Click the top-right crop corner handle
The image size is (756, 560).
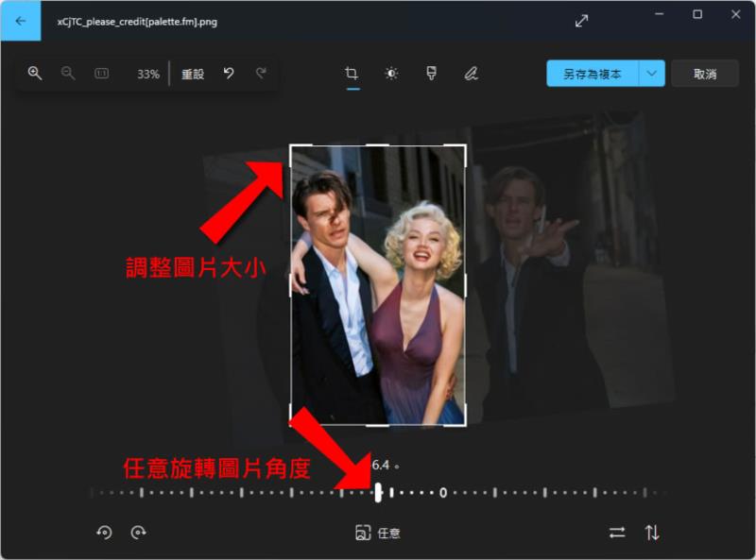click(465, 145)
